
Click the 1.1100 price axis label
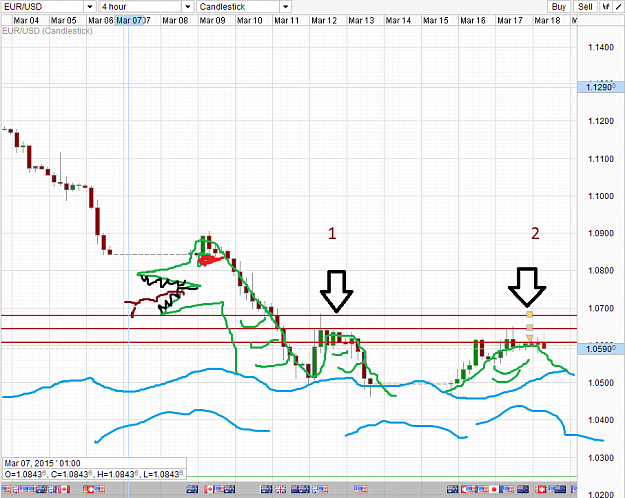(x=601, y=159)
